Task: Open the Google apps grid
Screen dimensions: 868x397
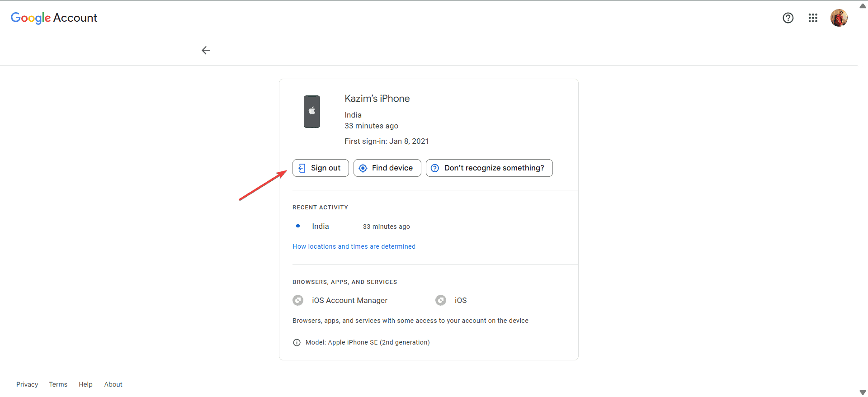Action: [x=813, y=18]
